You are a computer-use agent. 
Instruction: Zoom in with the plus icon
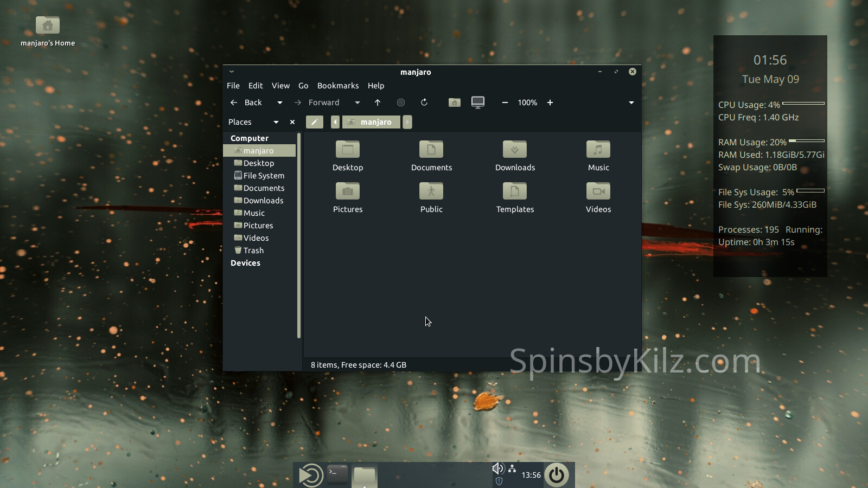pyautogui.click(x=550, y=102)
